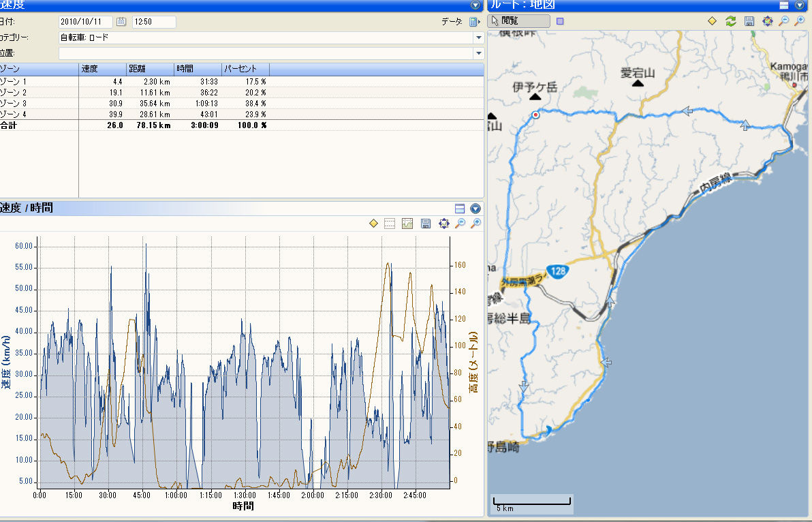Click the red route start marker on map
812x522 pixels.
pos(535,114)
